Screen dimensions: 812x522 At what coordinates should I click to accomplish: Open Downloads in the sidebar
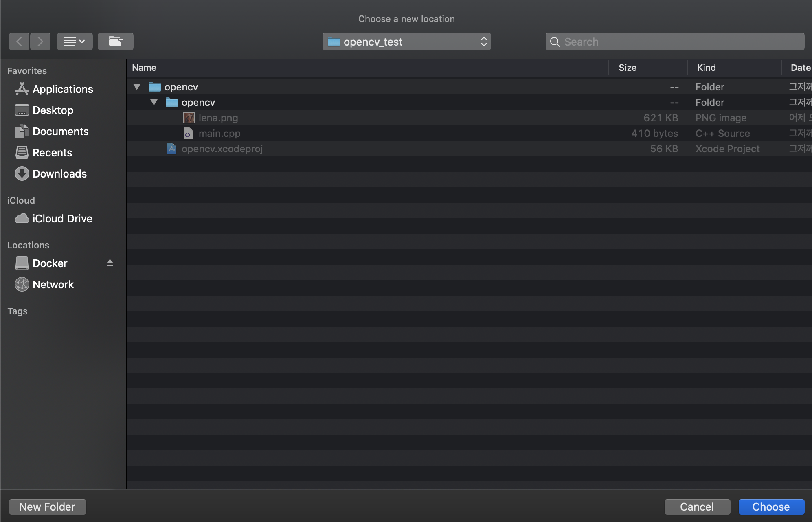tap(59, 174)
